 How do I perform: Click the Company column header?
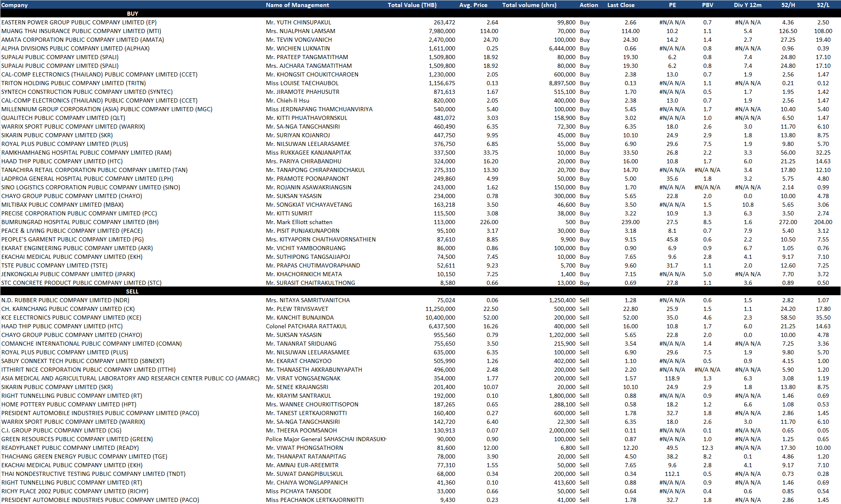pyautogui.click(x=14, y=5)
